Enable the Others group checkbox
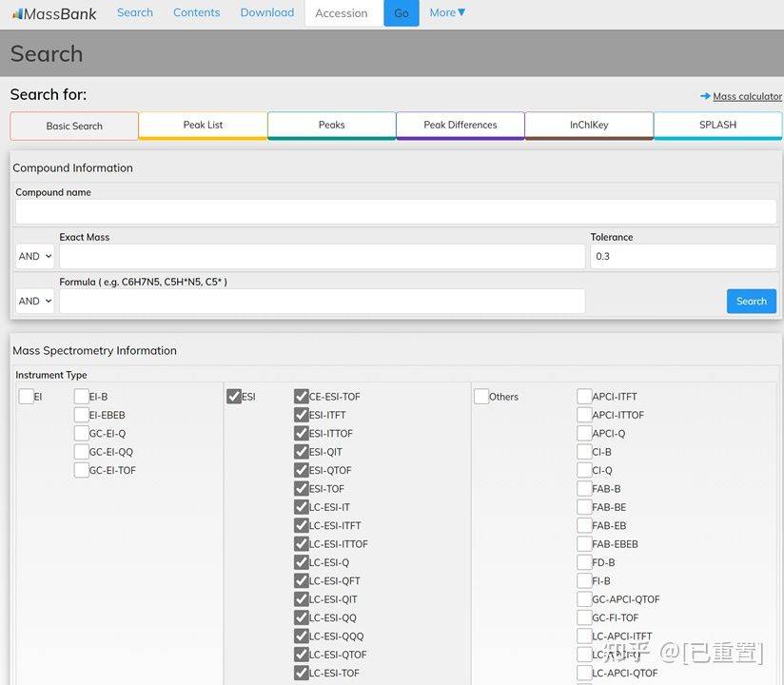This screenshot has height=685, width=784. [481, 397]
